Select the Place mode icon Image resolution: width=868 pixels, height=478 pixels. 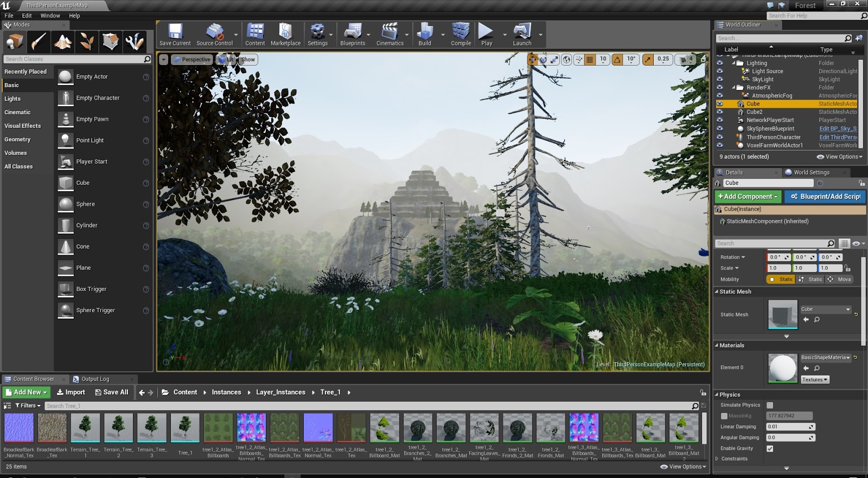coord(15,42)
